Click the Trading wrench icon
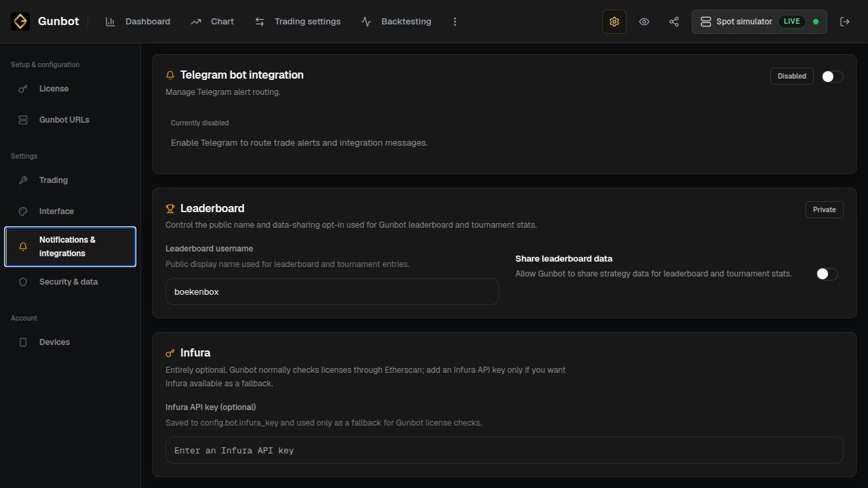868x488 pixels. click(23, 180)
